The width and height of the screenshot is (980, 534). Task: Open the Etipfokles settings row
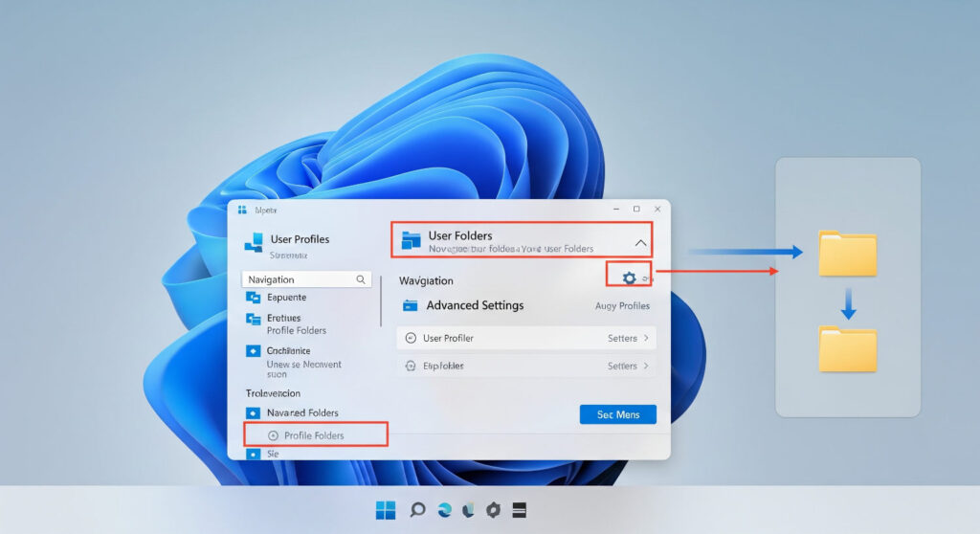526,366
